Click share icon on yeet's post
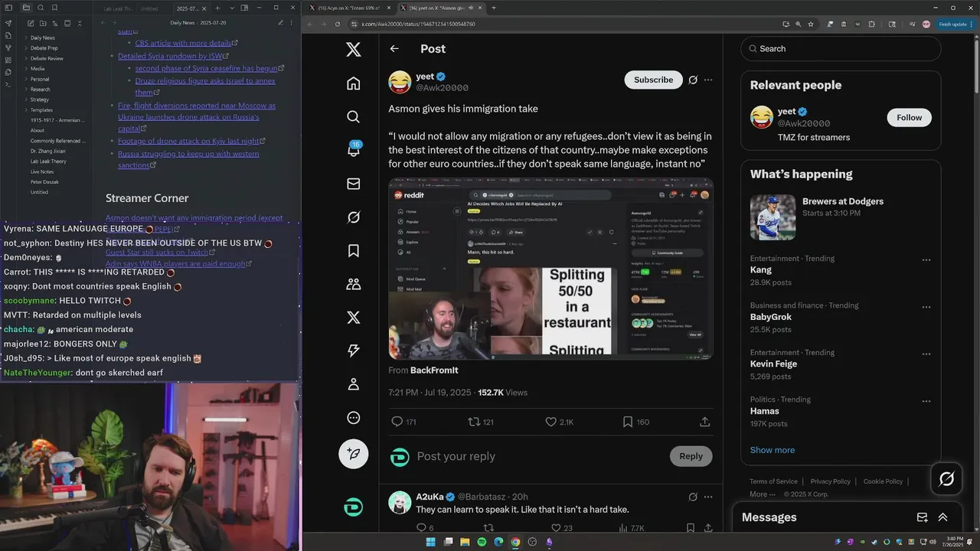Viewport: 980px width, 551px height. (704, 422)
